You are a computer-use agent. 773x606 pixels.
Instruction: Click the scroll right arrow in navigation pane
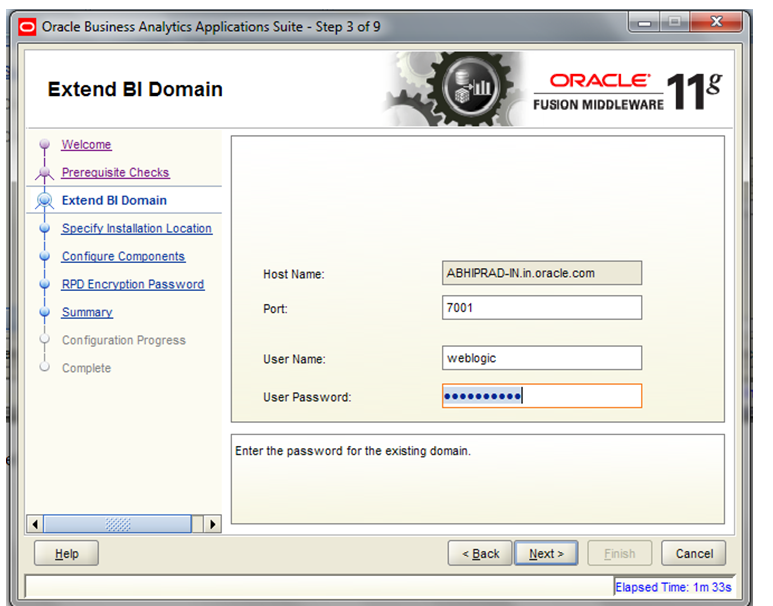coord(212,524)
